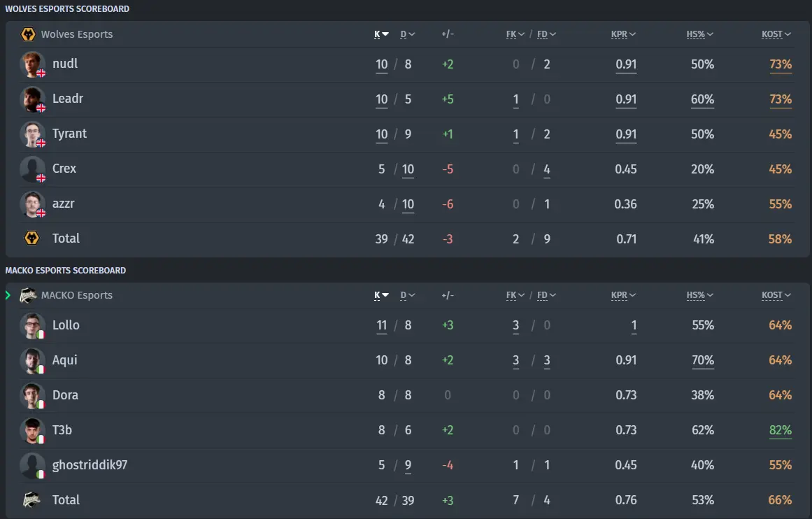Click Tyrant's player avatar
Screen dimensions: 812x519
pyautogui.click(x=32, y=134)
